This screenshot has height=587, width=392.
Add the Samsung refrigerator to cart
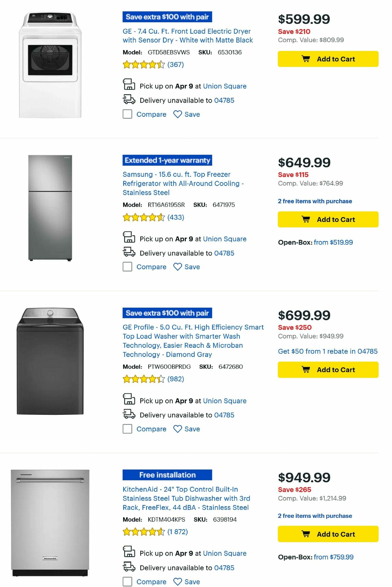328,219
